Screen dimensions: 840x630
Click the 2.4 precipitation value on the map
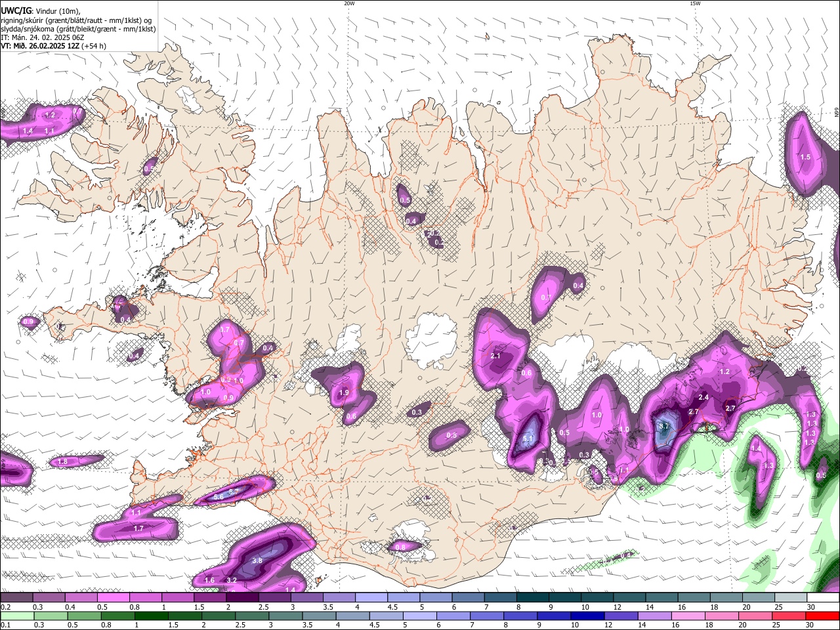703,397
